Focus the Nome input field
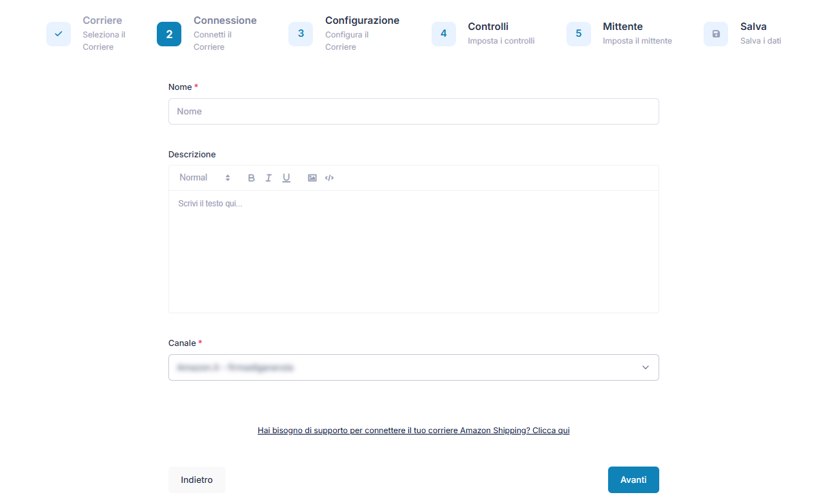The width and height of the screenshot is (814, 504). tap(413, 111)
